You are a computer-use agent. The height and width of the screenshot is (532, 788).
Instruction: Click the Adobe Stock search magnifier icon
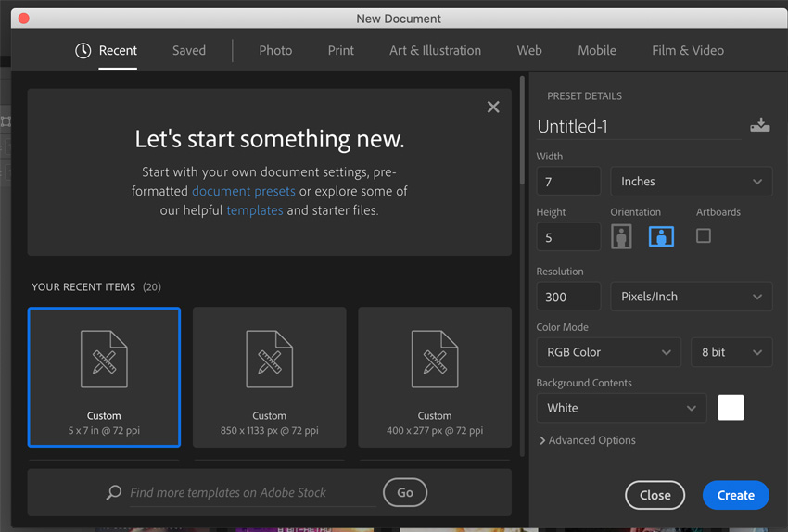[114, 492]
